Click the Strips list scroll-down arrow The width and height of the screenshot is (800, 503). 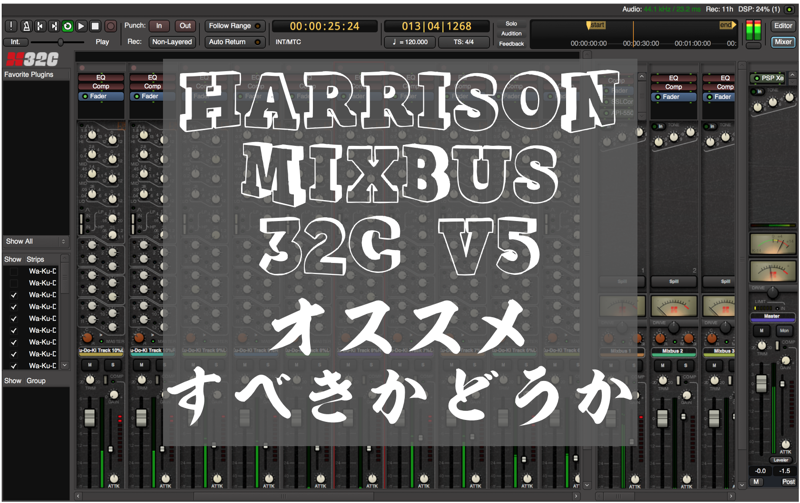(65, 365)
